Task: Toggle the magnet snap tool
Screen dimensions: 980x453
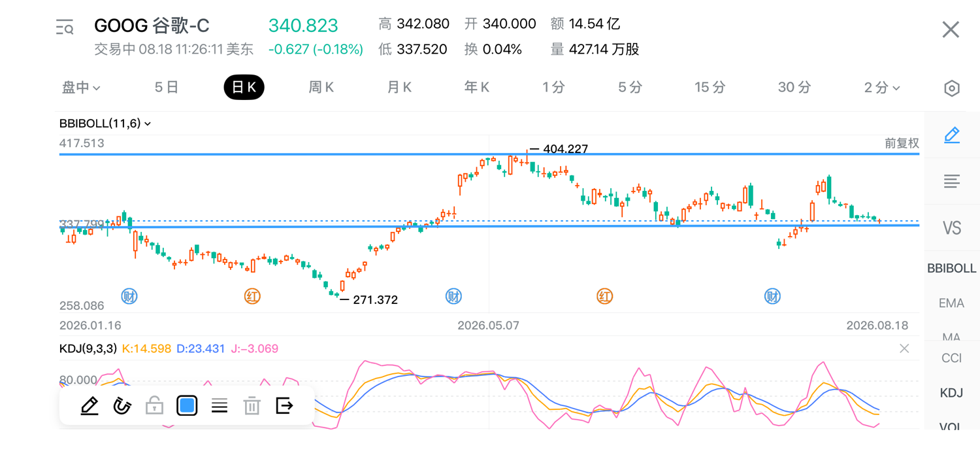Action: tap(122, 406)
